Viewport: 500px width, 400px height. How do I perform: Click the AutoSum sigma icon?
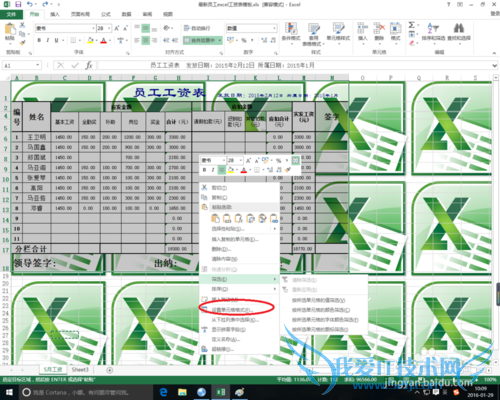tap(412, 25)
